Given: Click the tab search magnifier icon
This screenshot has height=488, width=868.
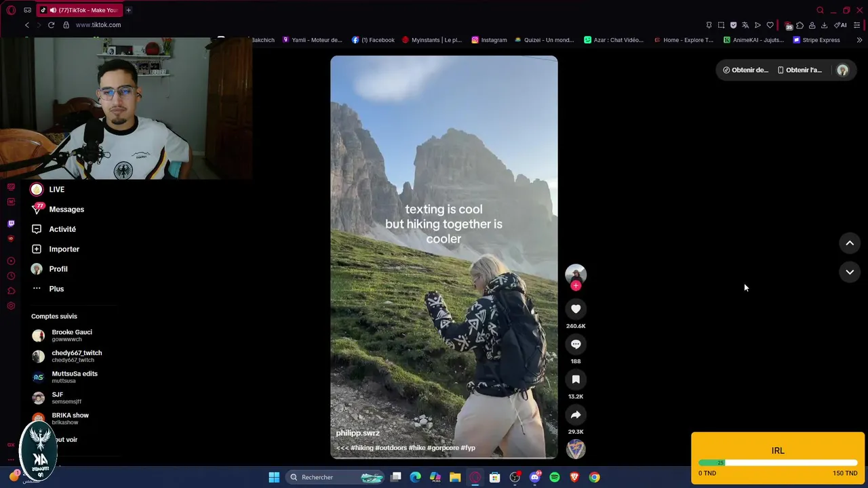Looking at the screenshot, I should click(820, 10).
